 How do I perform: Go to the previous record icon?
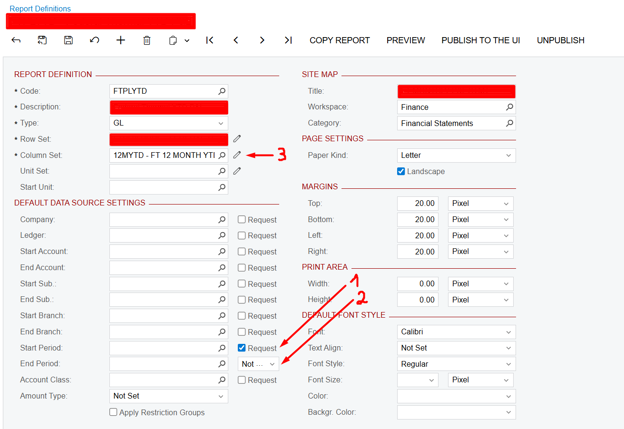(x=236, y=40)
